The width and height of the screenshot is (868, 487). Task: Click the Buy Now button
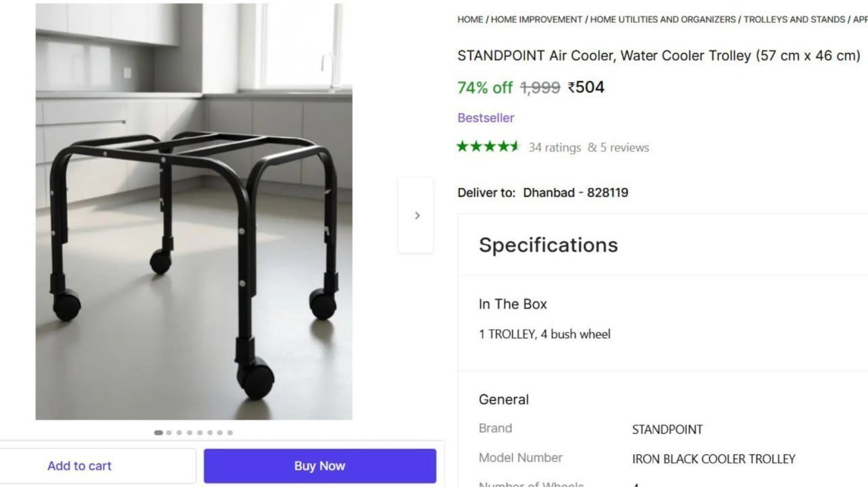320,466
